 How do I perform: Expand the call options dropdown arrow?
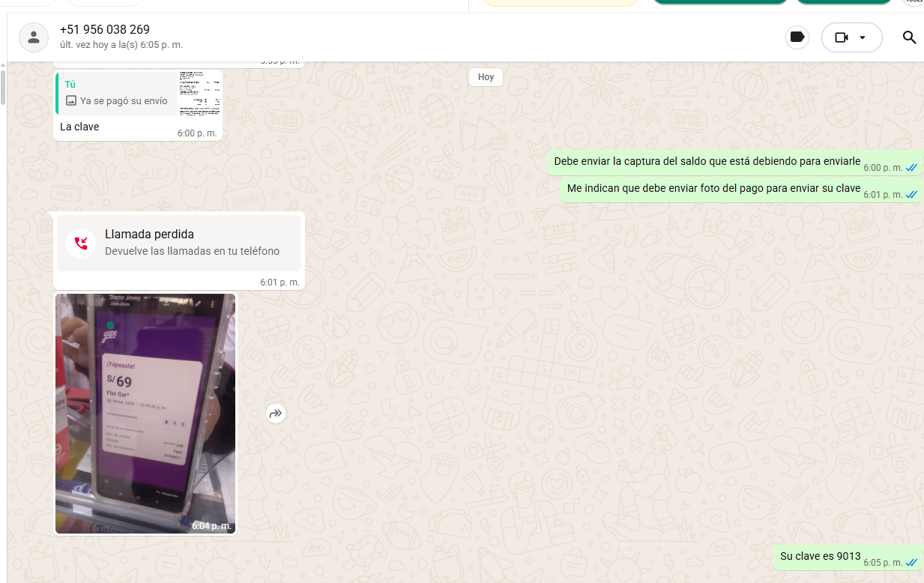click(863, 37)
